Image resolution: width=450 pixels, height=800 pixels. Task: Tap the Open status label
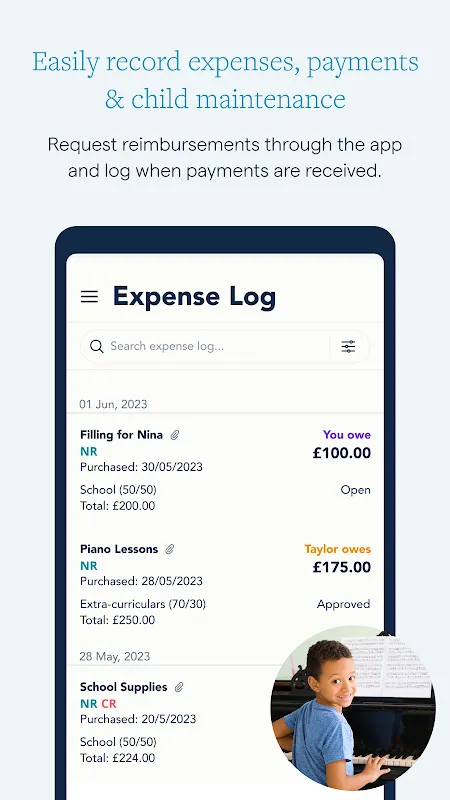pos(356,490)
